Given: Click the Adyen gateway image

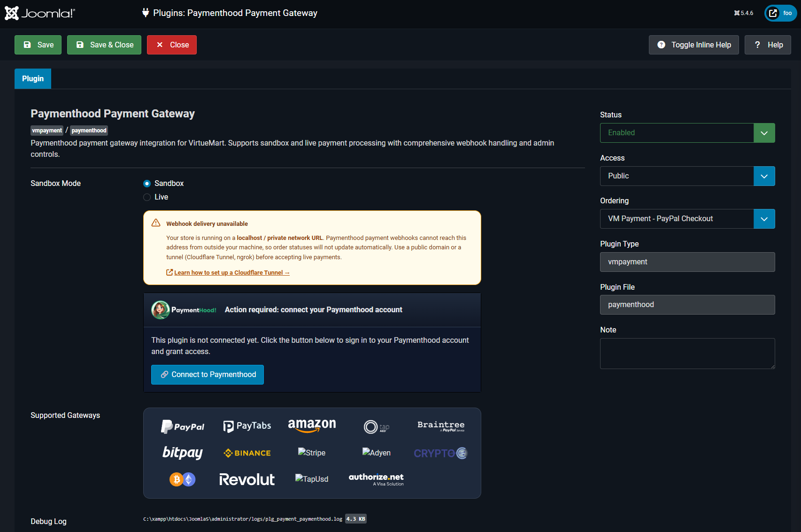Looking at the screenshot, I should pyautogui.click(x=377, y=453).
